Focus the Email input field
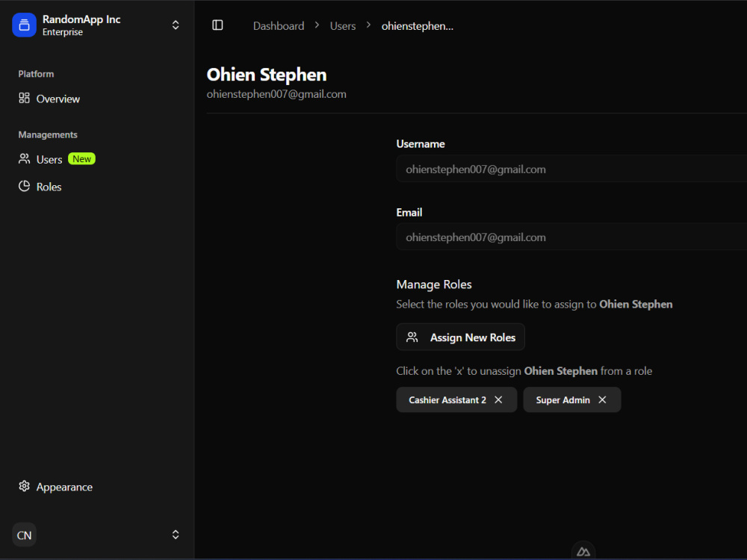 [x=571, y=237]
